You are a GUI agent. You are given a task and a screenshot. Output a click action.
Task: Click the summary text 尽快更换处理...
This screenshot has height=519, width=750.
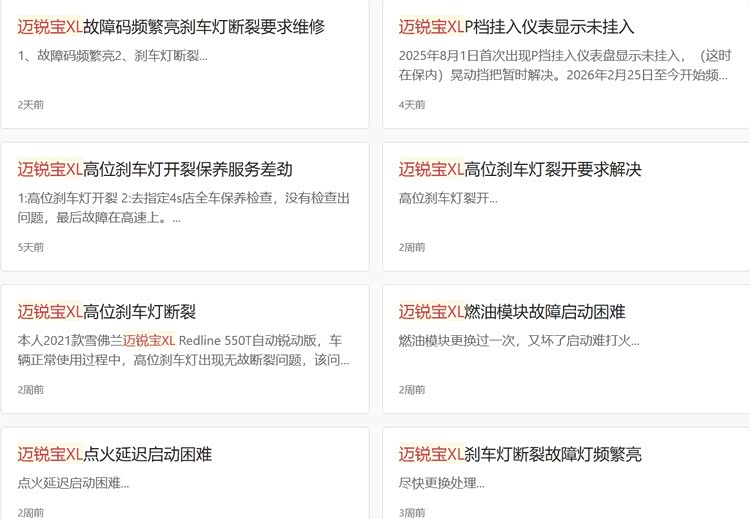[441, 483]
